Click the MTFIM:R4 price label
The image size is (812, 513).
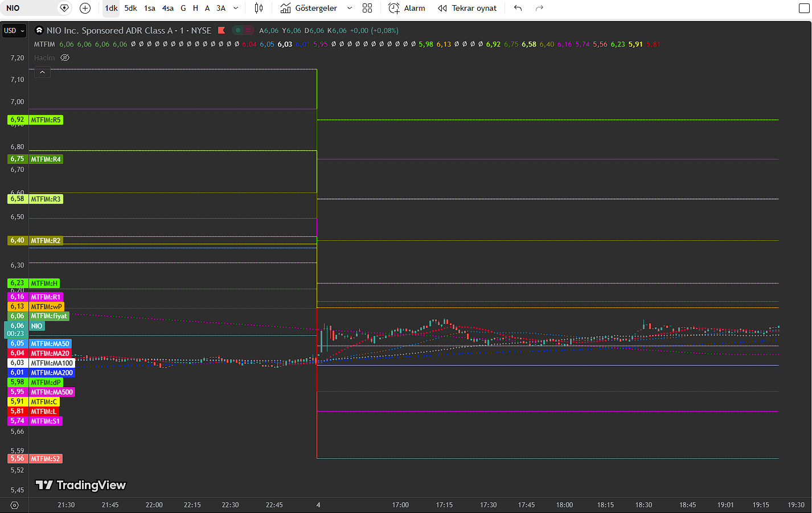click(46, 159)
